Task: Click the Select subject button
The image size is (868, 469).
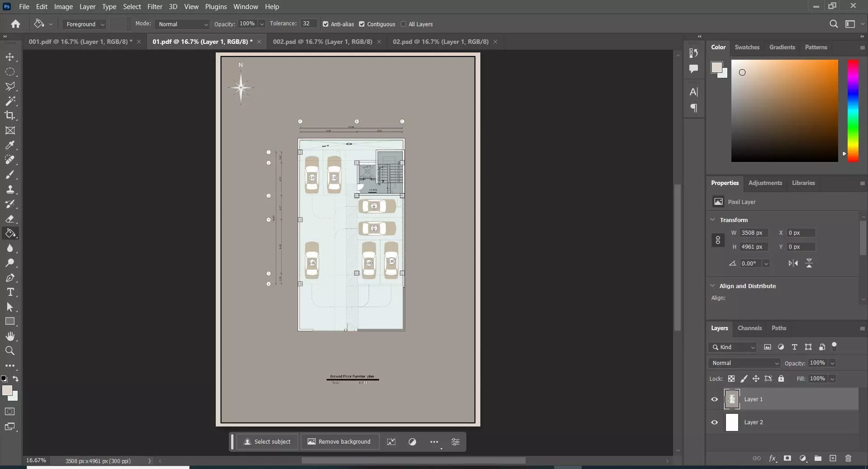Action: (x=268, y=441)
